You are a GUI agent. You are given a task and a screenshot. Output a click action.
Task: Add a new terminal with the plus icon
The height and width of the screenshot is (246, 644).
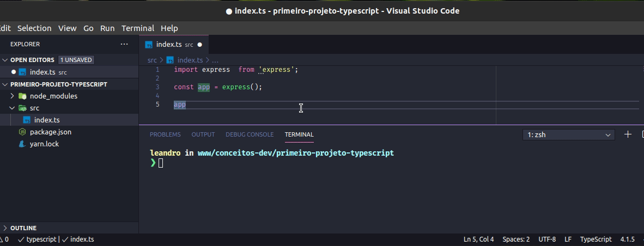click(x=628, y=134)
